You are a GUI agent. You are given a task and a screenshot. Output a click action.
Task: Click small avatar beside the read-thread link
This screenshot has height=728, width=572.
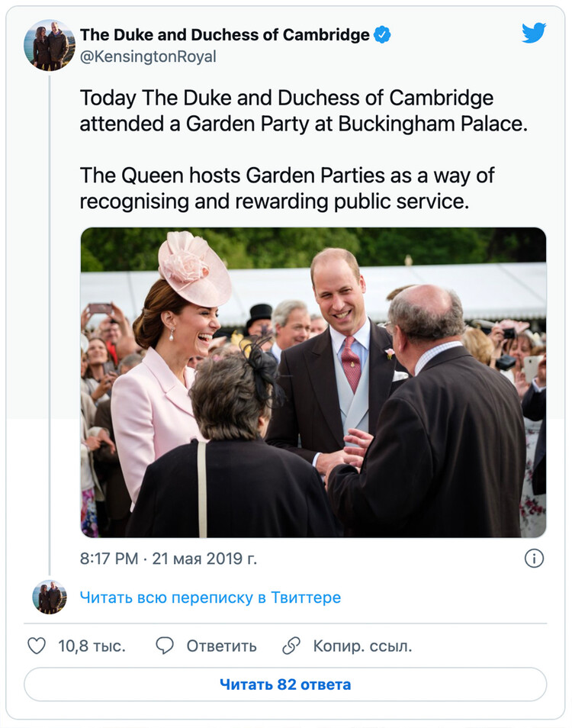[50, 597]
